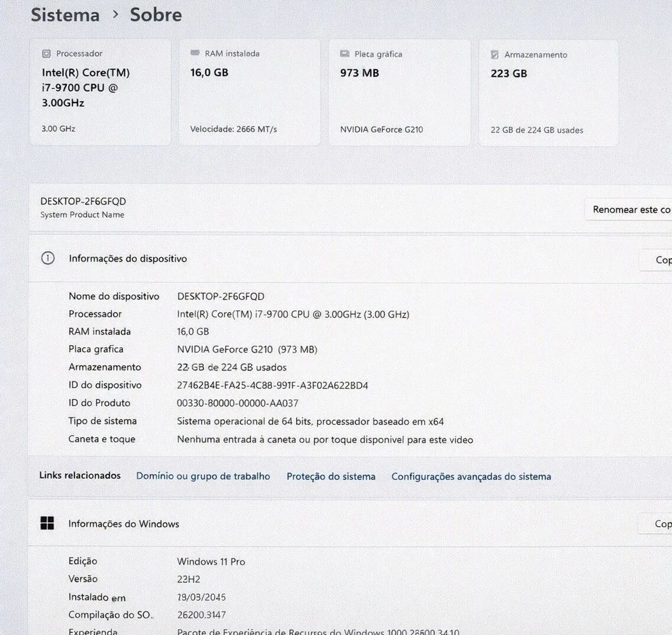The width and height of the screenshot is (672, 635).
Task: Click the "Links relacionados" label
Action: click(80, 475)
